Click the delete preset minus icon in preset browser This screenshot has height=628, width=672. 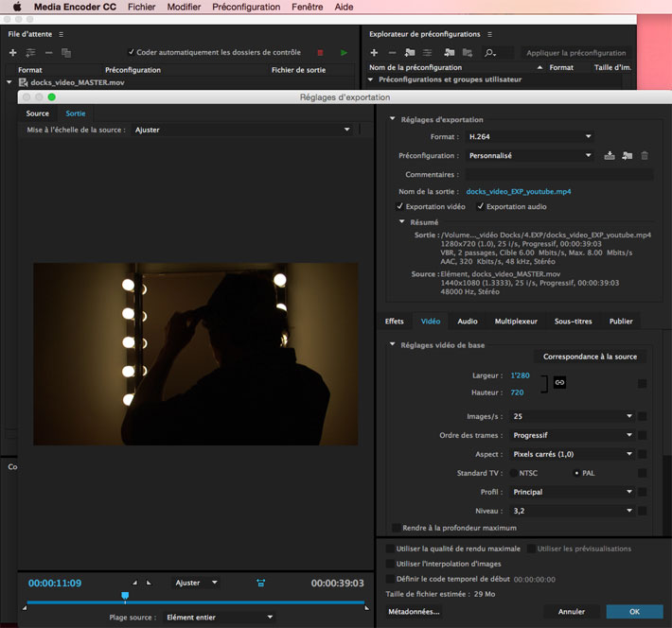pyautogui.click(x=392, y=53)
